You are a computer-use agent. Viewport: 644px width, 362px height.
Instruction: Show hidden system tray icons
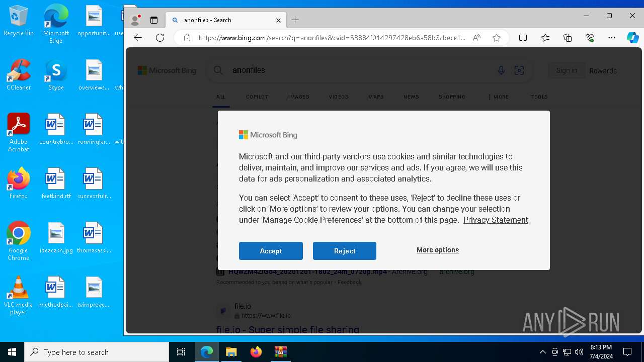point(542,352)
